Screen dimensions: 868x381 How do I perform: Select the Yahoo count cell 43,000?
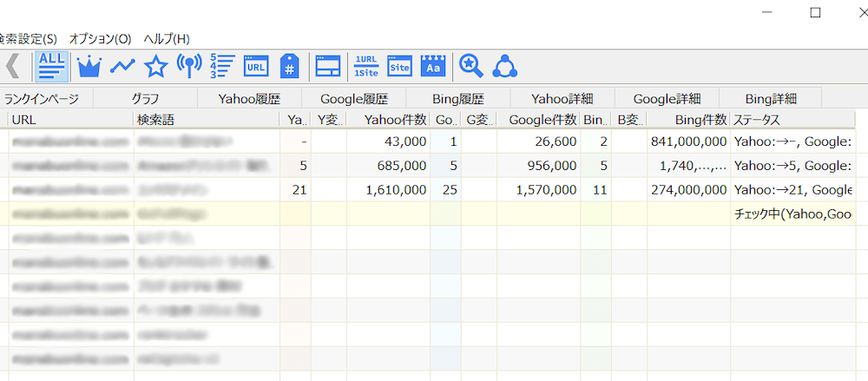[x=389, y=141]
